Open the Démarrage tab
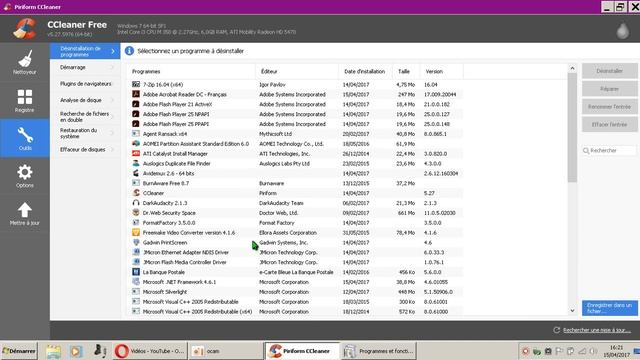 coord(85,67)
